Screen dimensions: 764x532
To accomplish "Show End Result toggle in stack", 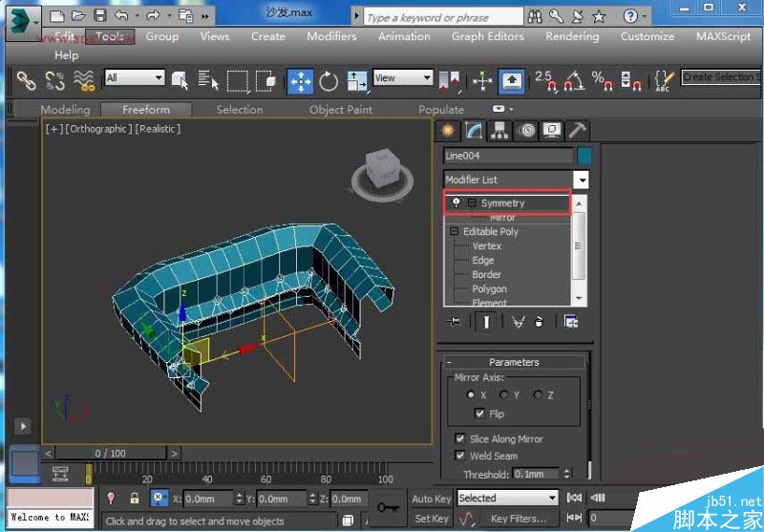I will pyautogui.click(x=486, y=322).
